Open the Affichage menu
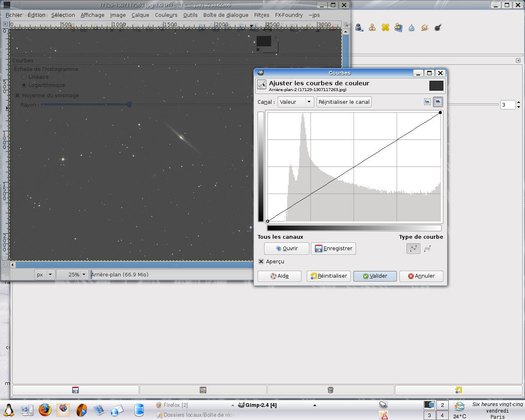 click(92, 15)
